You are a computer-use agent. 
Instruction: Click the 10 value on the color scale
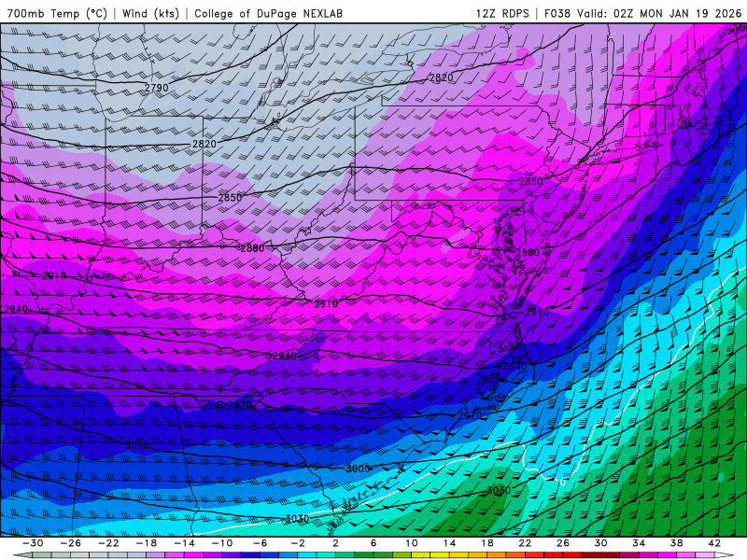click(411, 543)
